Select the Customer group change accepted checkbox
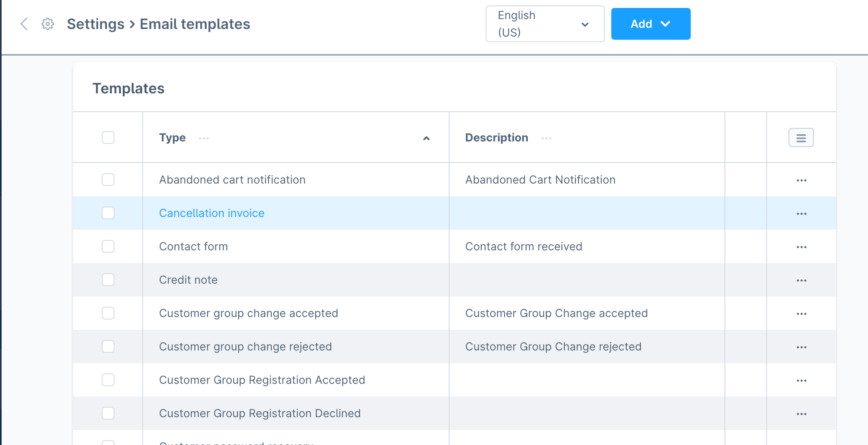This screenshot has height=445, width=868. coord(108,313)
